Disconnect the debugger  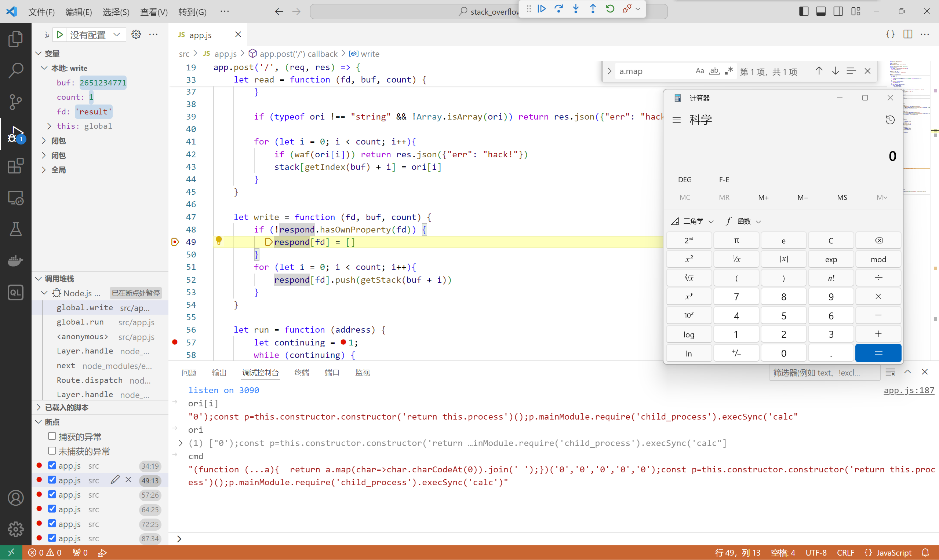click(x=627, y=9)
